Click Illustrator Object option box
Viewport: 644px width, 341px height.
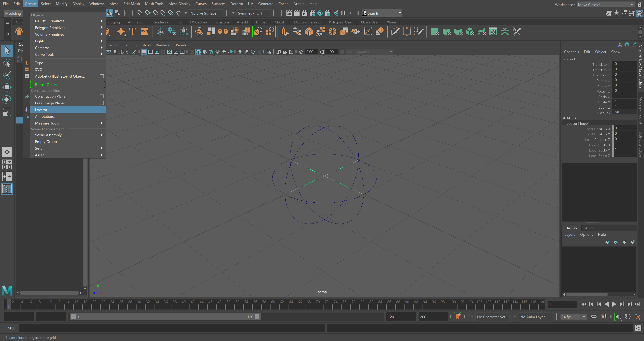click(102, 76)
